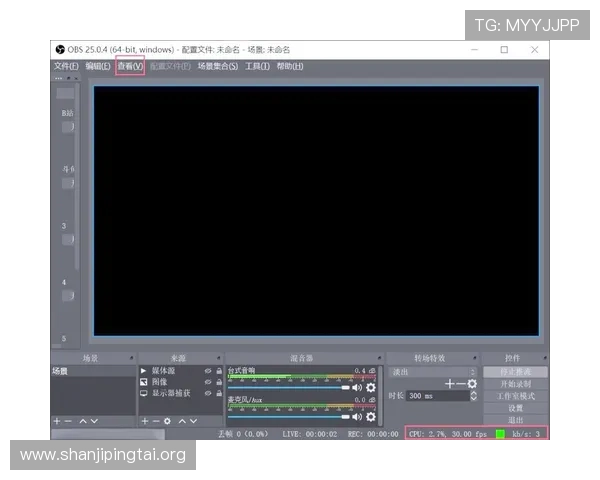Click the 开始录制 button
Viewport: 600px width, 480px height.
(515, 384)
